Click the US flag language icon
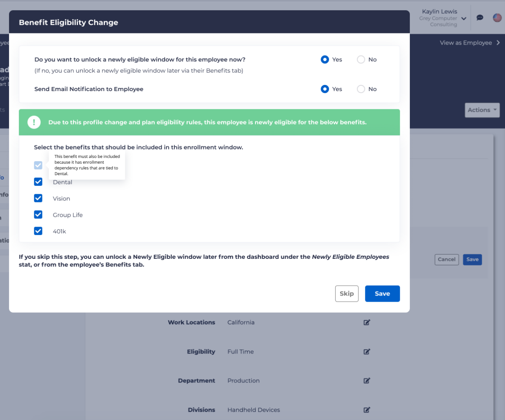 click(497, 18)
